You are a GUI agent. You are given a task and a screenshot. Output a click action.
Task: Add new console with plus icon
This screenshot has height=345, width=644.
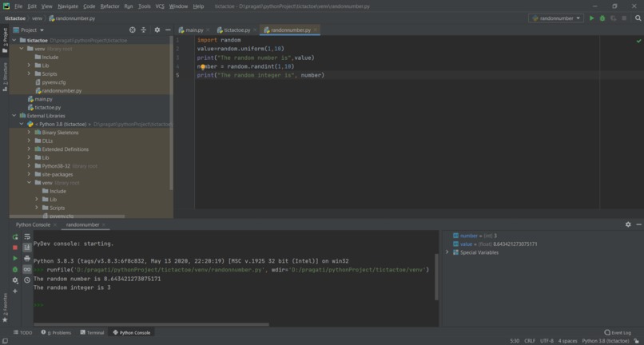click(15, 291)
